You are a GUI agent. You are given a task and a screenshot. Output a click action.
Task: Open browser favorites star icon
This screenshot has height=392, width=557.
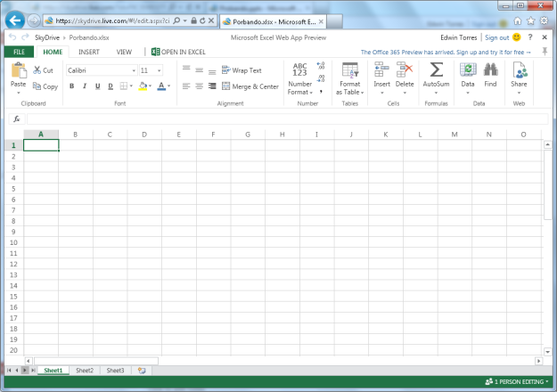click(x=531, y=21)
